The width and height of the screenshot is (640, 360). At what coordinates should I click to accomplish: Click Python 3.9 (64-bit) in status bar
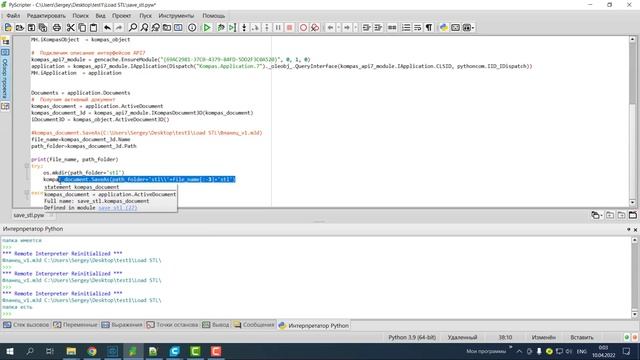coord(412,337)
